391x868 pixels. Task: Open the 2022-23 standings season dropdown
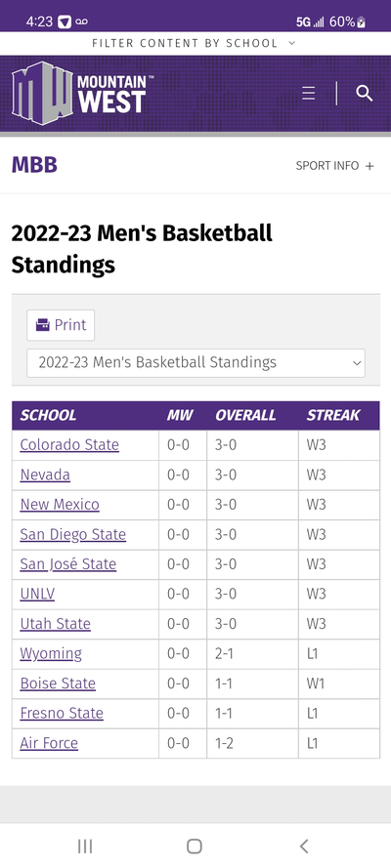(x=196, y=363)
